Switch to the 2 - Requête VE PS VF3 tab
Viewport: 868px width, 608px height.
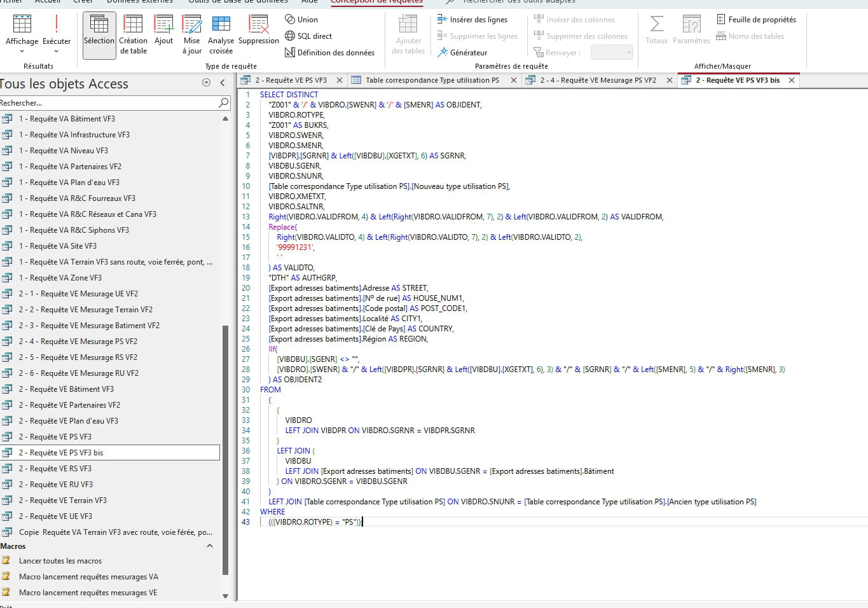291,80
